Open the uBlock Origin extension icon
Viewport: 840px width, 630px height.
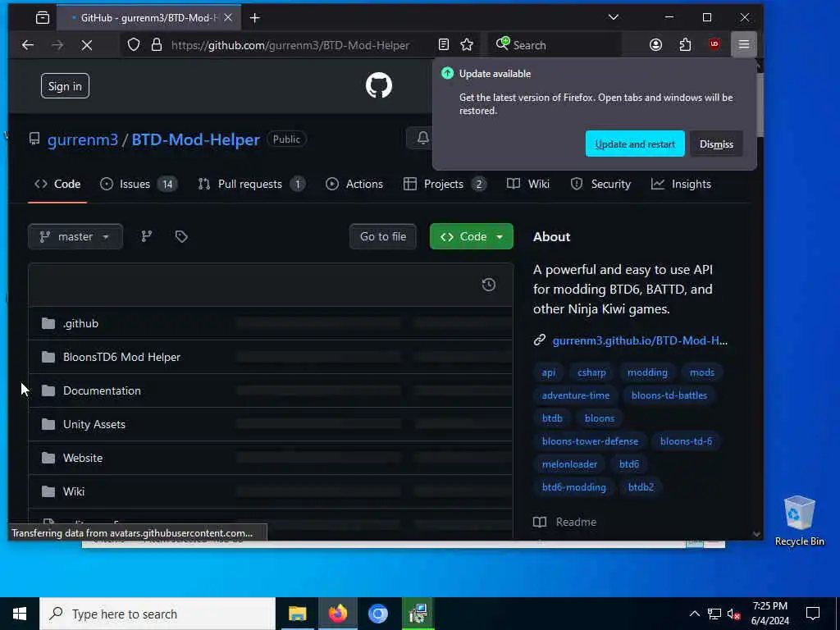pos(714,45)
